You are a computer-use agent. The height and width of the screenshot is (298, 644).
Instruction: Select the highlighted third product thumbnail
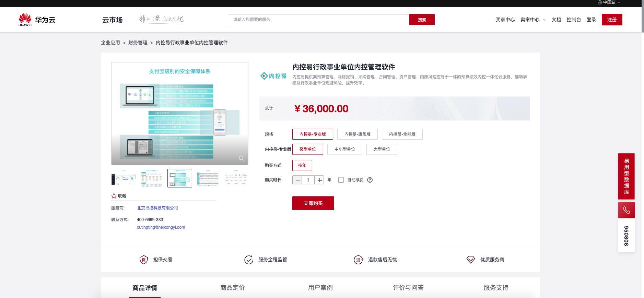[x=180, y=178]
